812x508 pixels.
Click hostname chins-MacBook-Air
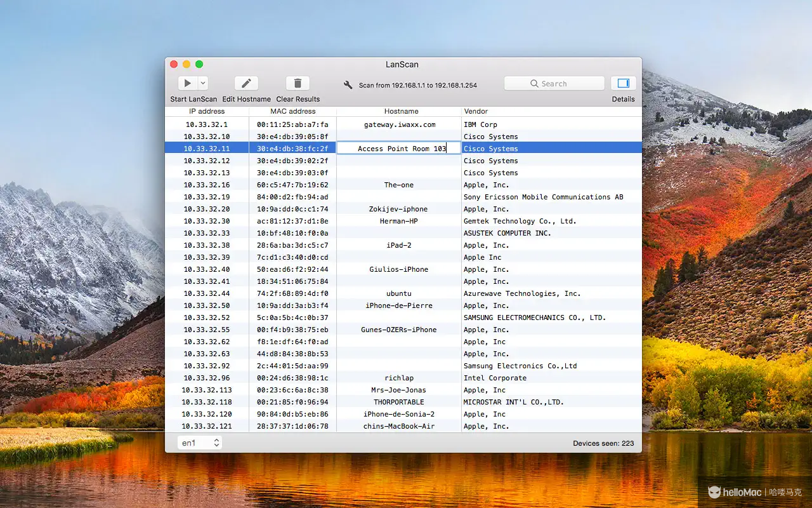(399, 426)
